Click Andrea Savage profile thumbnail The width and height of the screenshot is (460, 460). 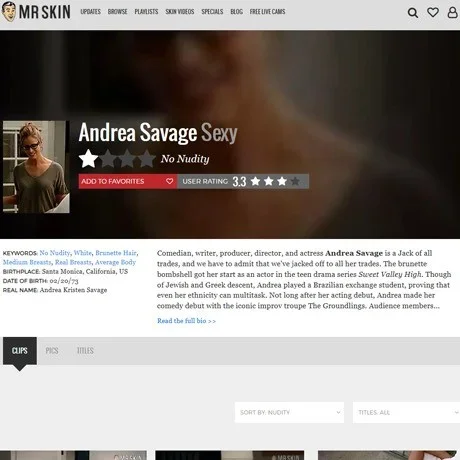(x=36, y=167)
